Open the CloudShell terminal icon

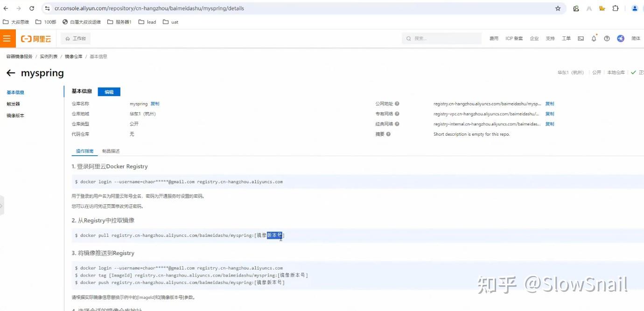point(581,38)
